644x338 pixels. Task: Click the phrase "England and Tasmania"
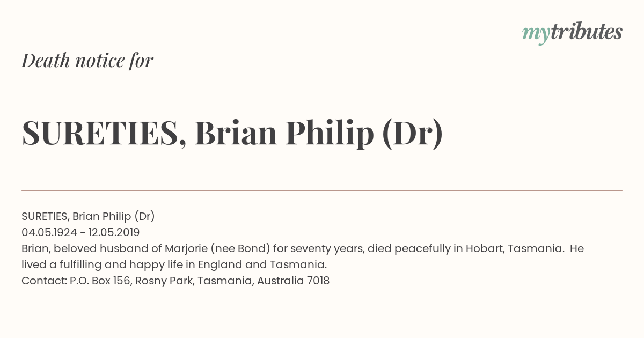coord(262,264)
